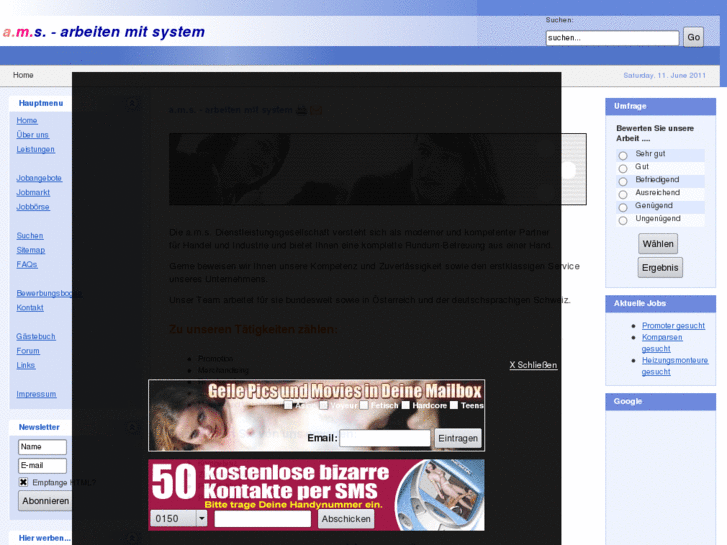Viewport: 727px width, 545px height.
Task: Open 'Suchen' in the main menu
Action: [x=30, y=236]
